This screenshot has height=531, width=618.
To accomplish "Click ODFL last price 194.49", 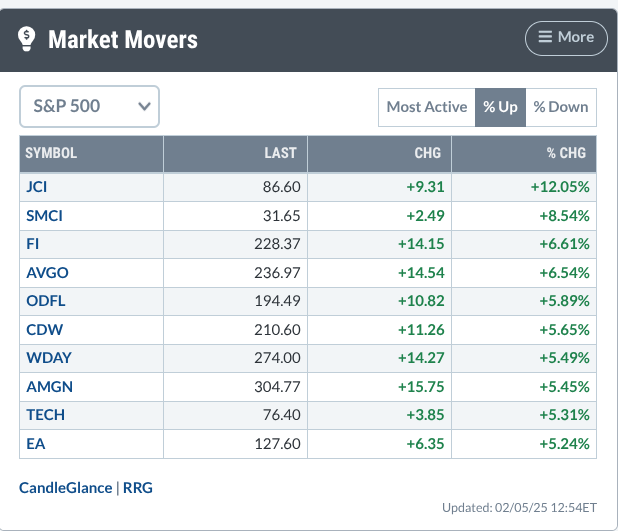I will pos(277,301).
